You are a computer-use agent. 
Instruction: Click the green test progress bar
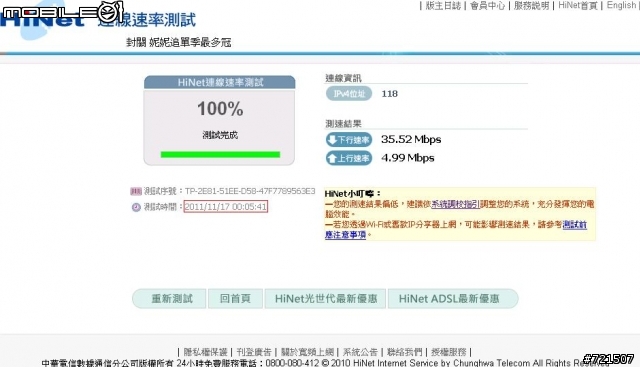(x=220, y=154)
